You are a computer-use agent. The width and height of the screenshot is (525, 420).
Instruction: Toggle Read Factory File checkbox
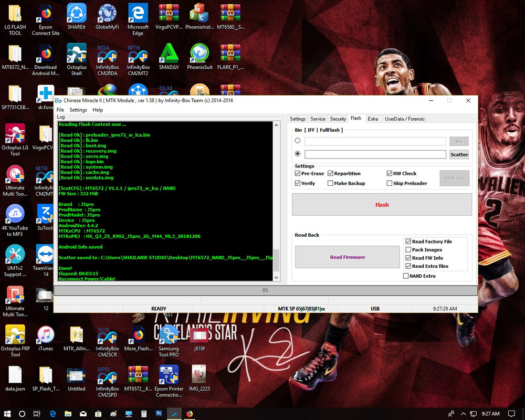[408, 241]
